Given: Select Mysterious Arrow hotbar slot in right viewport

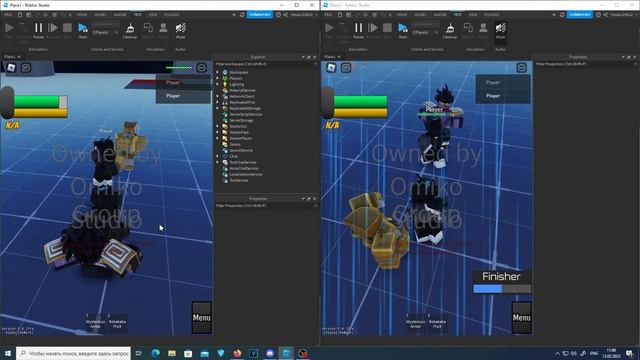Looking at the screenshot, I should [x=415, y=322].
